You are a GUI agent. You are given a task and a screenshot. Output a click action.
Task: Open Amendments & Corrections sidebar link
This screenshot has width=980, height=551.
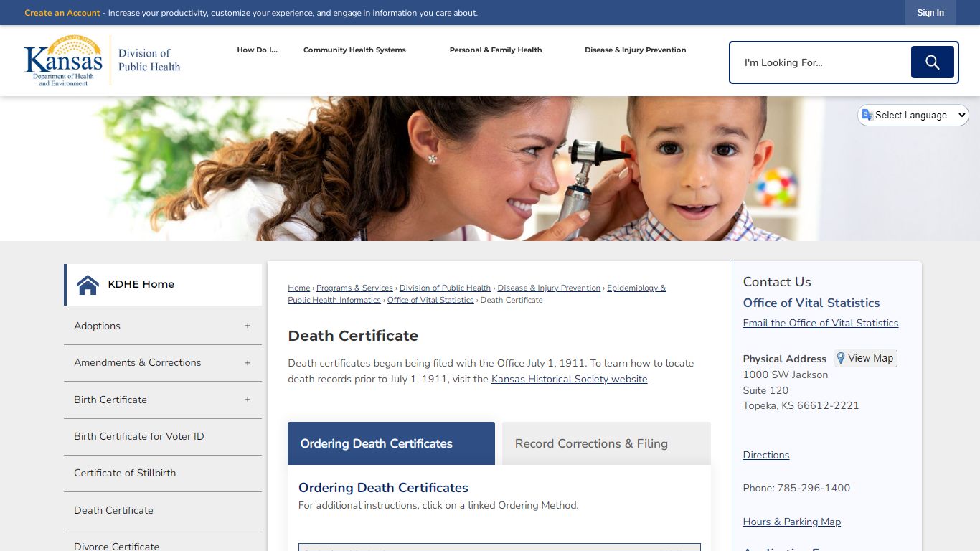[x=138, y=362]
